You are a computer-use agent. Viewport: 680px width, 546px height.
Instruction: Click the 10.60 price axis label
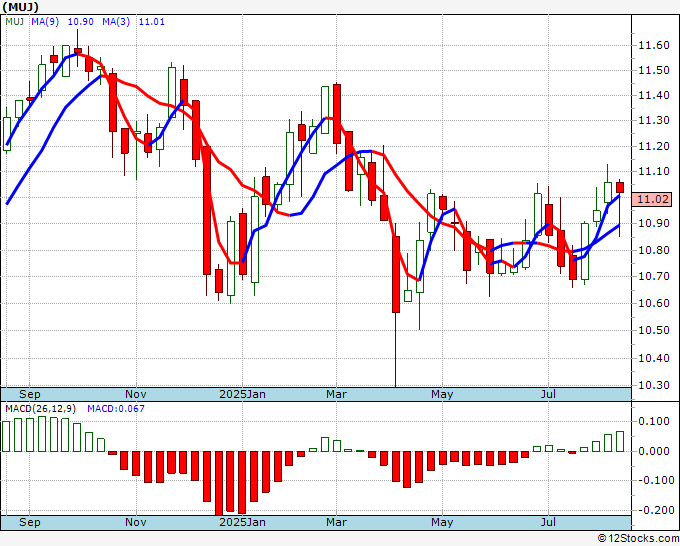(654, 303)
